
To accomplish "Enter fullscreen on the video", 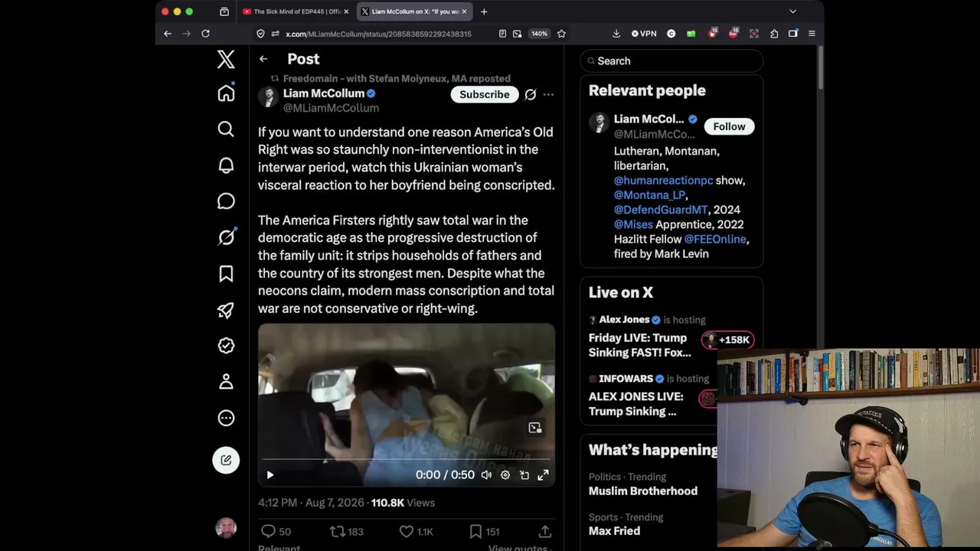I will point(543,475).
